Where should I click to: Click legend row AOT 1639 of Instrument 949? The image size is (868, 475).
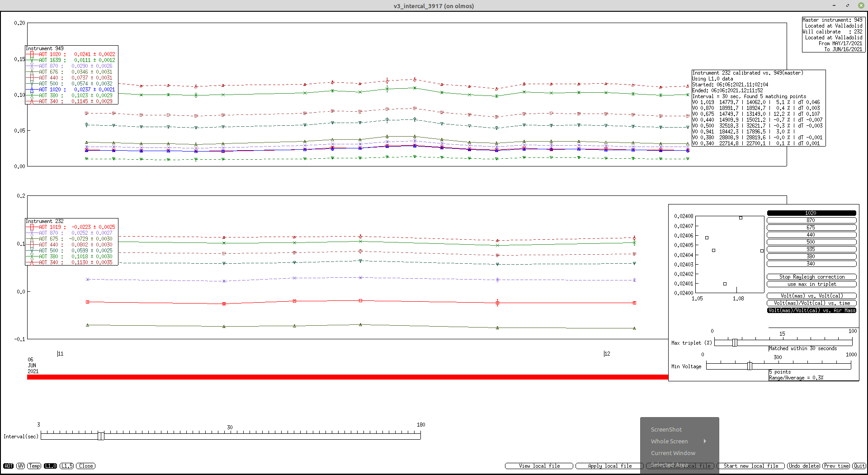[x=71, y=60]
